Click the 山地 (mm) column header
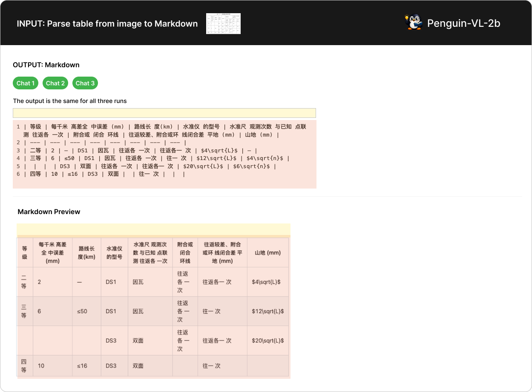The image size is (532, 392). click(267, 252)
